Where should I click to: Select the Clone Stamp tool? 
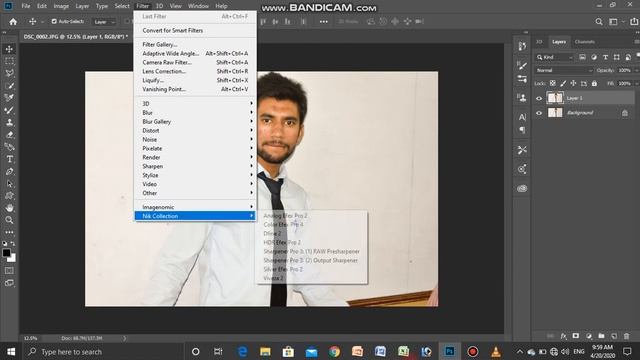click(9, 122)
